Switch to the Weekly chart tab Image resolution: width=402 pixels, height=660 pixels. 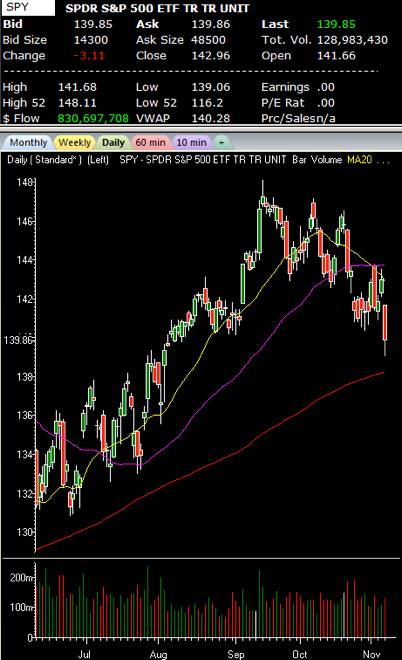pyautogui.click(x=75, y=143)
